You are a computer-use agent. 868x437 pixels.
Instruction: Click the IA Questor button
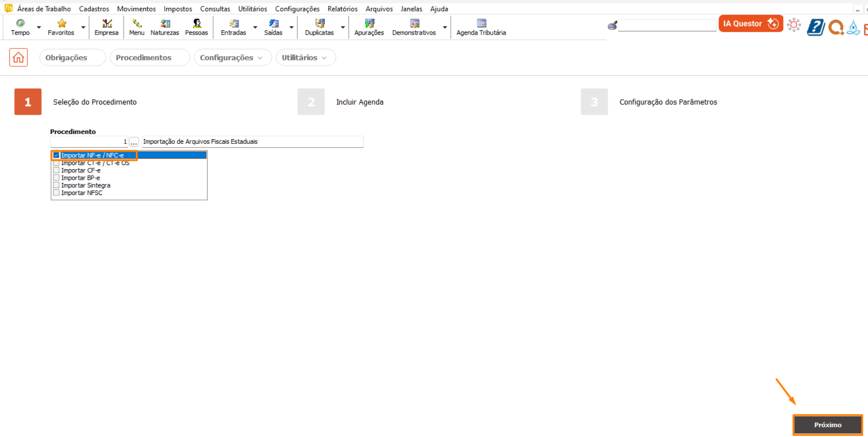coord(750,24)
